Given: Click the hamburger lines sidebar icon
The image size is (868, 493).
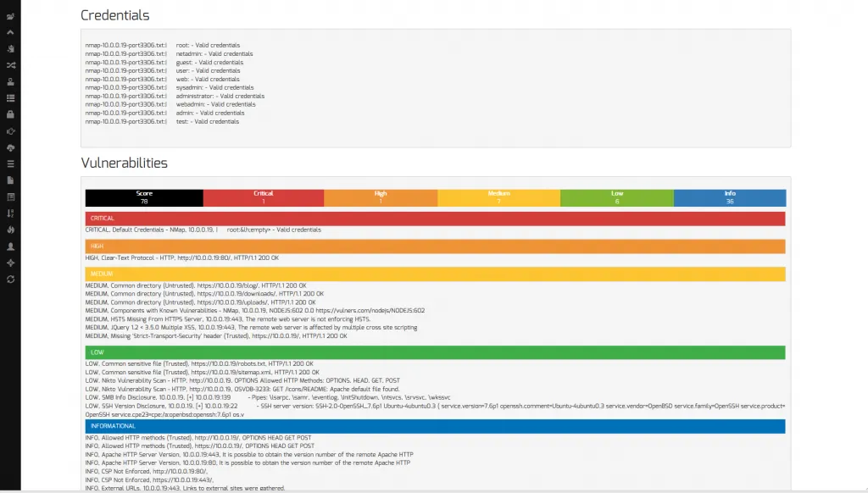Looking at the screenshot, I should pos(10,163).
